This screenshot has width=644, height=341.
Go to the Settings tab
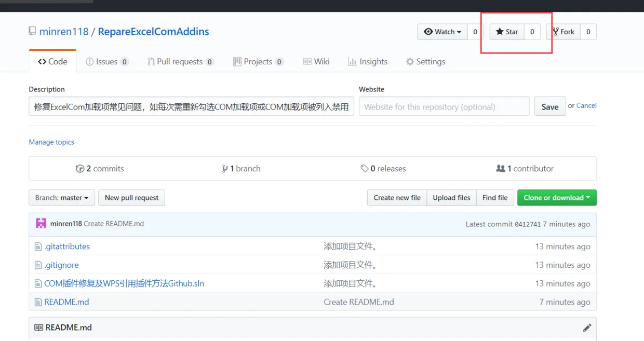coord(425,61)
